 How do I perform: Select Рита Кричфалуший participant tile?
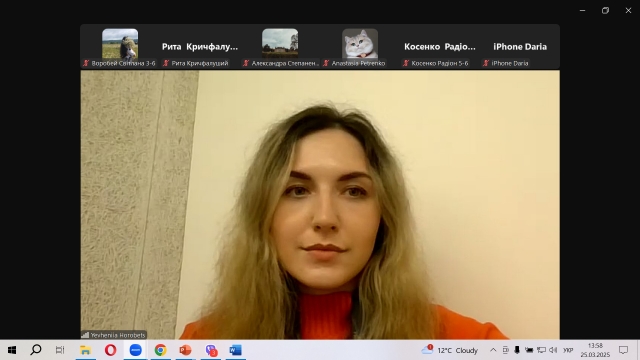[200, 47]
